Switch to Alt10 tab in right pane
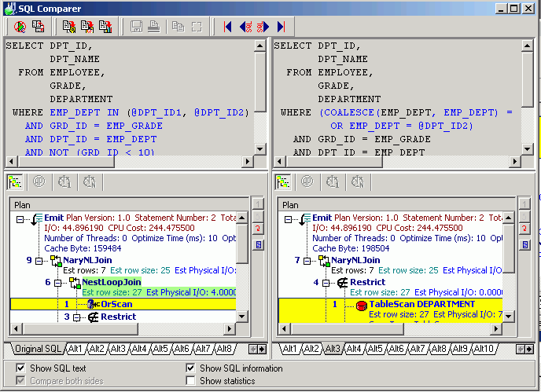 pyautogui.click(x=484, y=349)
